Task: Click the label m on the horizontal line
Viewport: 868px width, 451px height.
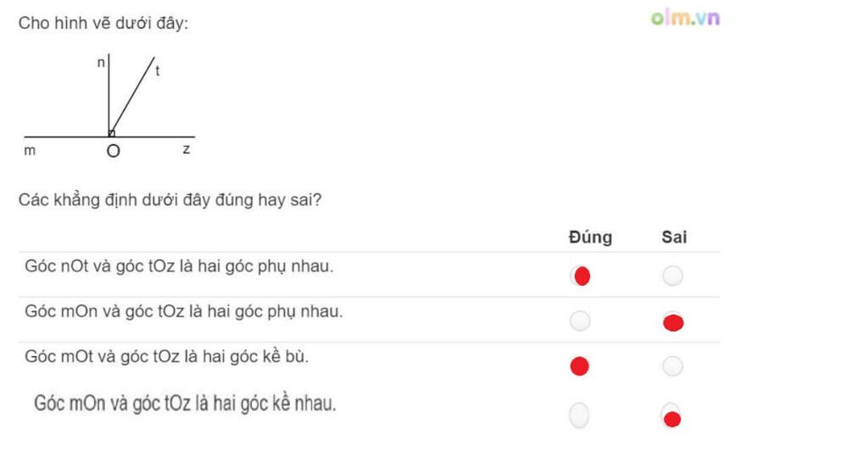Action: coord(30,151)
